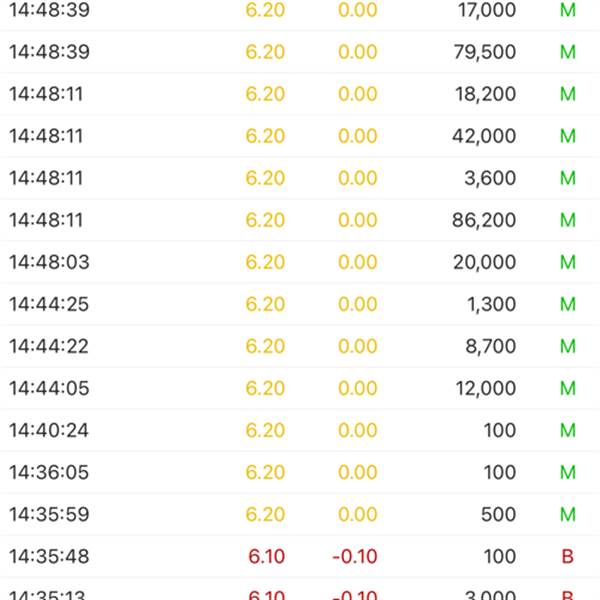600x600 pixels.
Task: Open the 14:44:22 trade of 8,700
Action: [300, 346]
